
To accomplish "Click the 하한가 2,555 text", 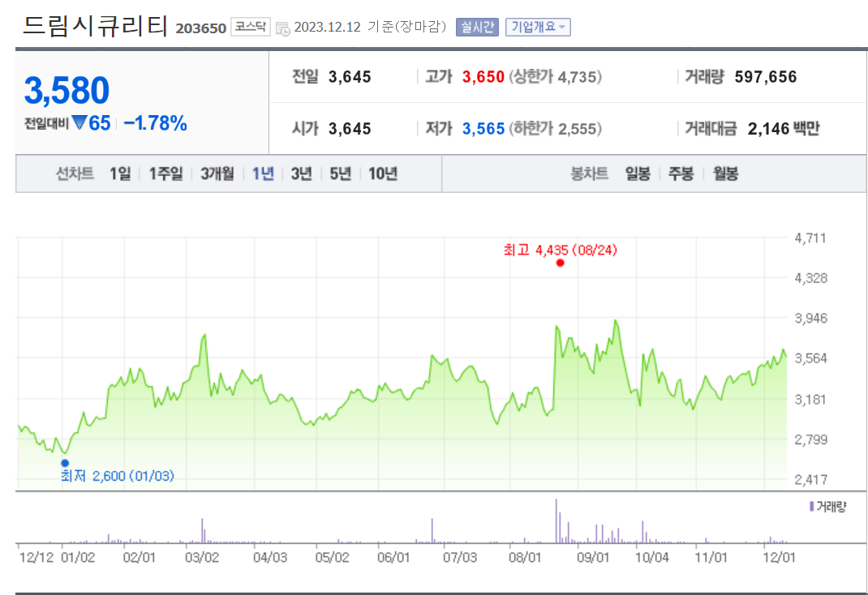I will (555, 129).
